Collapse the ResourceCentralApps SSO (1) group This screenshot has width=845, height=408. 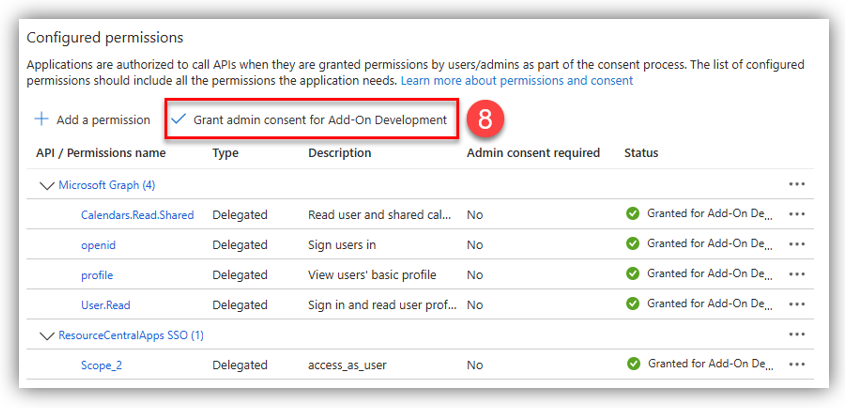[46, 335]
